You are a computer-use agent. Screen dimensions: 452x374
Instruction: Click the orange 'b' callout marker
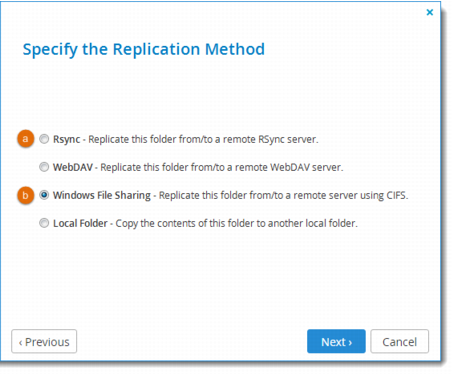click(25, 195)
